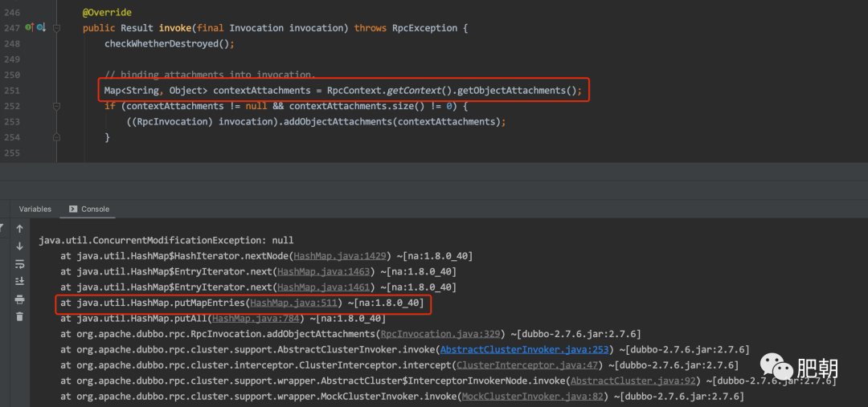Image resolution: width=868 pixels, height=407 pixels.
Task: Click line number 249 in the gutter
Action: pyautogui.click(x=11, y=59)
